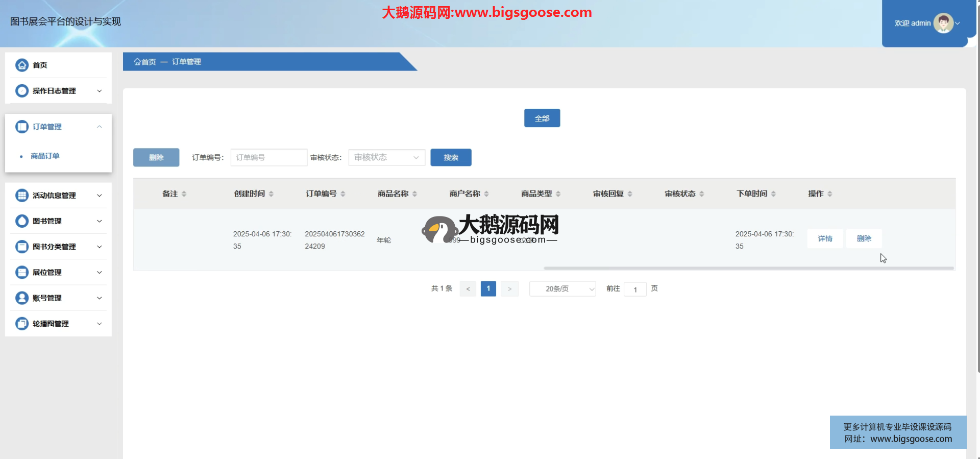Select 商品订单 submenu item
980x459 pixels.
pyautogui.click(x=45, y=156)
